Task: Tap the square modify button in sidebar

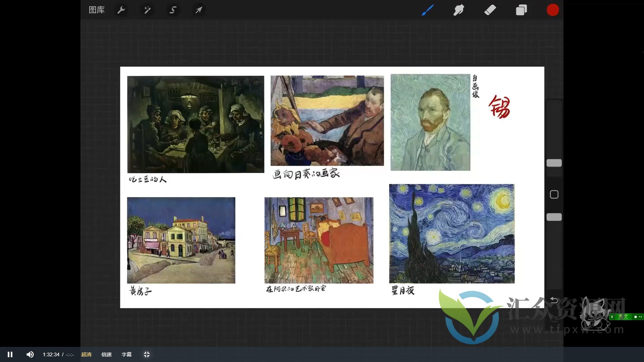Action: point(554,194)
